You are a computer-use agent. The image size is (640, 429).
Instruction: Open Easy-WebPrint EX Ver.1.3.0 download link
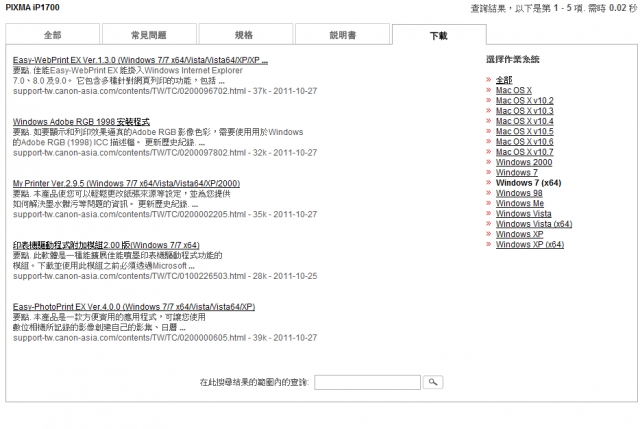[x=140, y=60]
